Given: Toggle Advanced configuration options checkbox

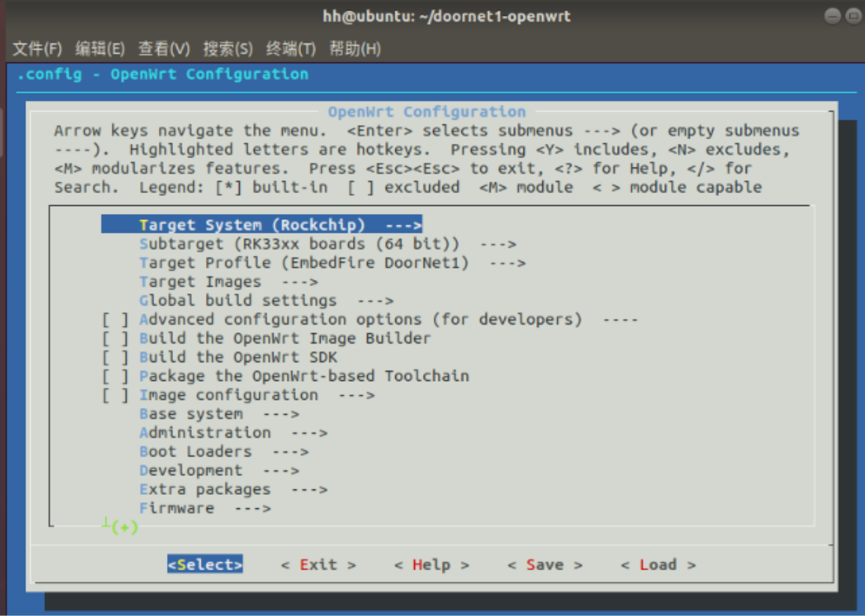Looking at the screenshot, I should pyautogui.click(x=115, y=320).
